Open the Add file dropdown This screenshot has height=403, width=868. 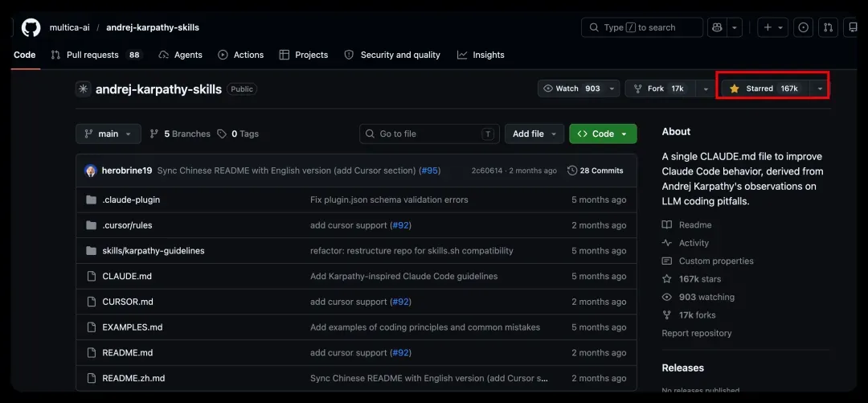(534, 134)
